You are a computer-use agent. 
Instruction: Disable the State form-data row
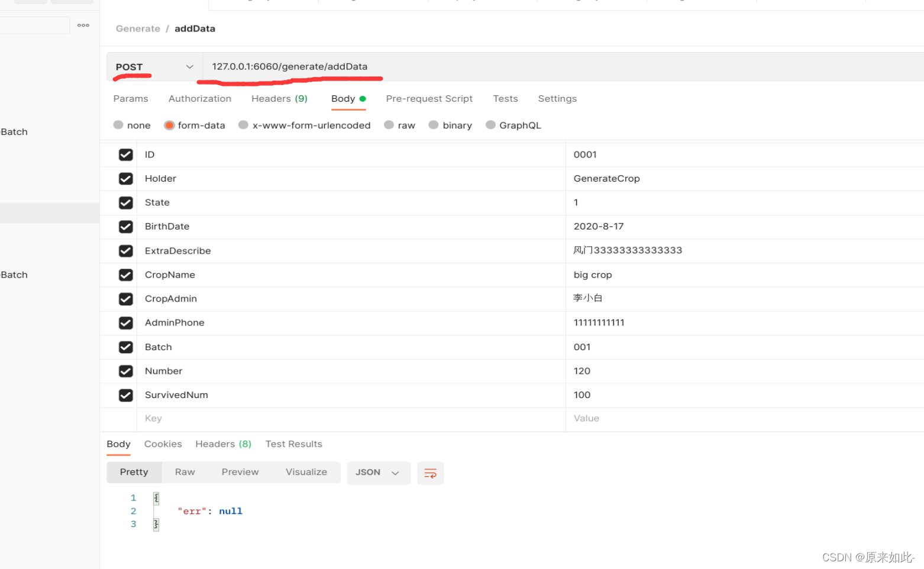pyautogui.click(x=126, y=203)
